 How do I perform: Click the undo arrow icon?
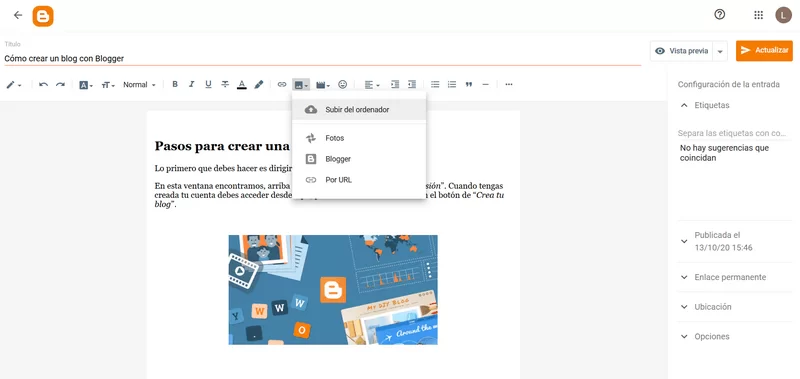pyautogui.click(x=43, y=85)
